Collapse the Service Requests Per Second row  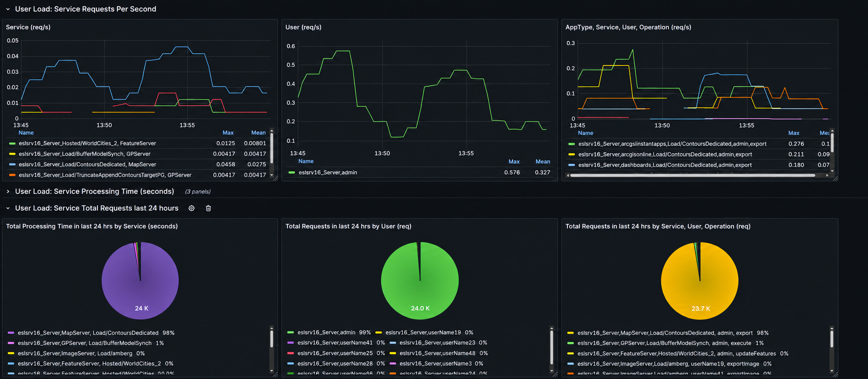coord(8,9)
